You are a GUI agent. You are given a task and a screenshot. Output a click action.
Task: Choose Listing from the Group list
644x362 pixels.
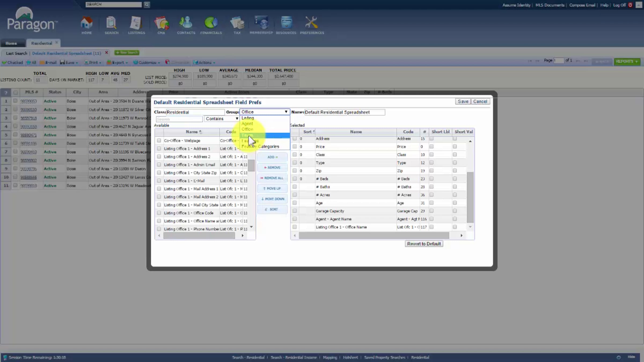click(x=248, y=118)
